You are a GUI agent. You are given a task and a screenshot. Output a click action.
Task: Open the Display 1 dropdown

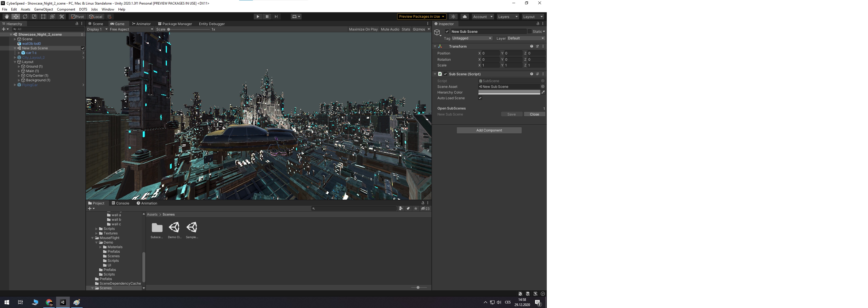[x=97, y=29]
